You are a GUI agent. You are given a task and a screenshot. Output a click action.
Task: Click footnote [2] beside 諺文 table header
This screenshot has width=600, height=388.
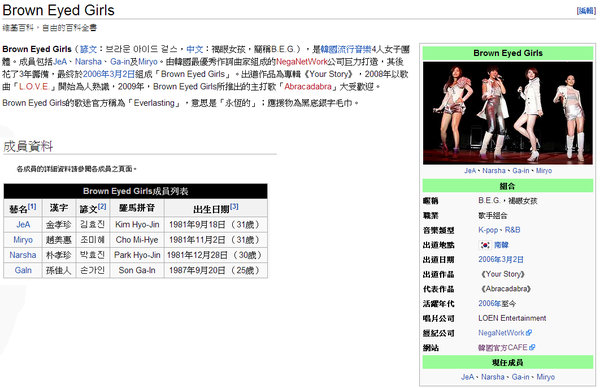102,207
